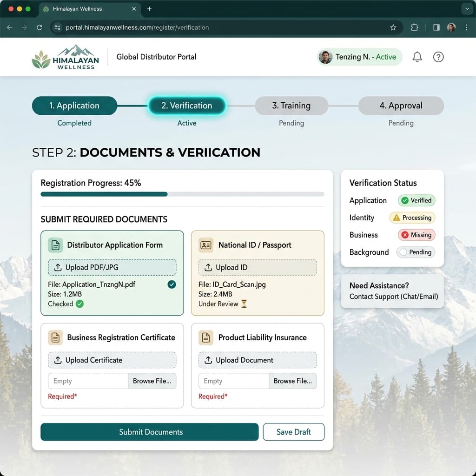Click green Checked status checkmark
This screenshot has width=476, height=476.
[x=79, y=304]
